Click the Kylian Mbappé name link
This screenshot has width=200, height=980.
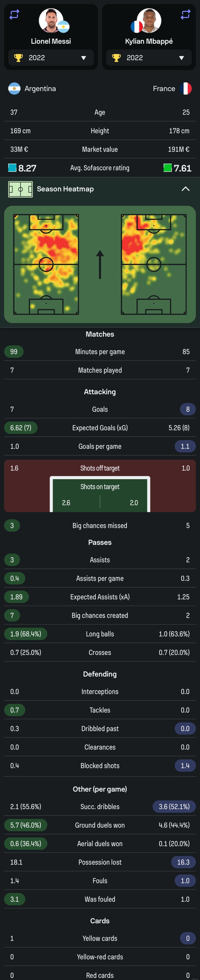(x=149, y=41)
